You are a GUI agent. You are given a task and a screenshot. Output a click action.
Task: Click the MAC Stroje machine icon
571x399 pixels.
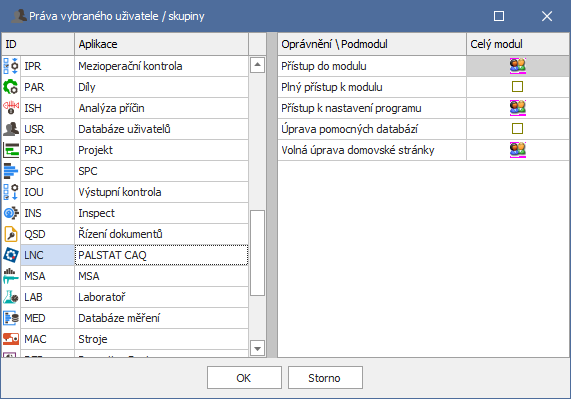(11, 339)
